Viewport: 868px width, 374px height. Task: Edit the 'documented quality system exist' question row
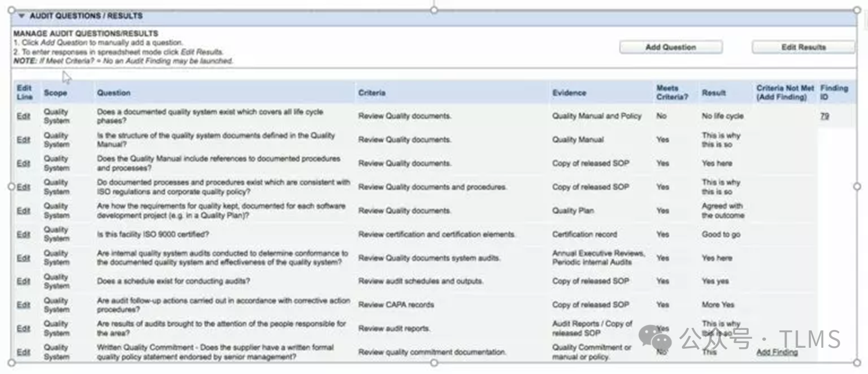click(23, 116)
